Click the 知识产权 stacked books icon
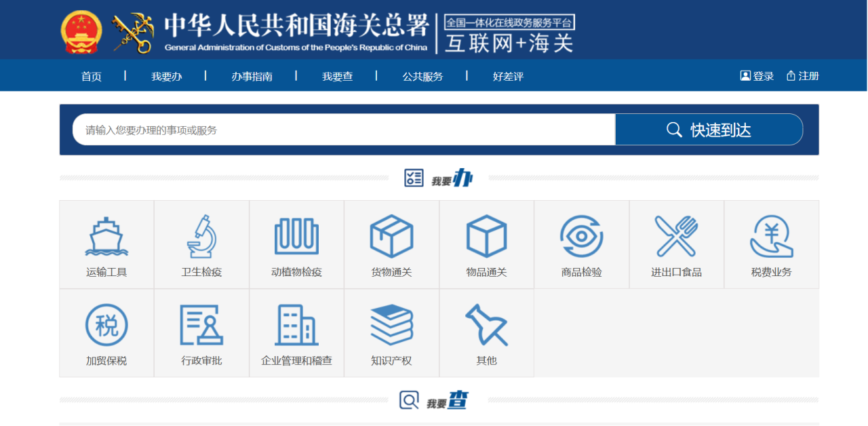The width and height of the screenshot is (868, 426). 391,325
